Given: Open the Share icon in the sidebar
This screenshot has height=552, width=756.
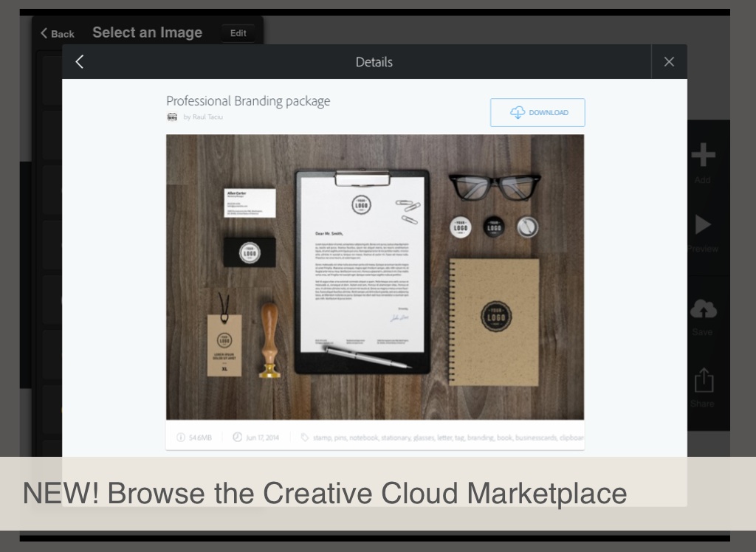Looking at the screenshot, I should (x=703, y=381).
